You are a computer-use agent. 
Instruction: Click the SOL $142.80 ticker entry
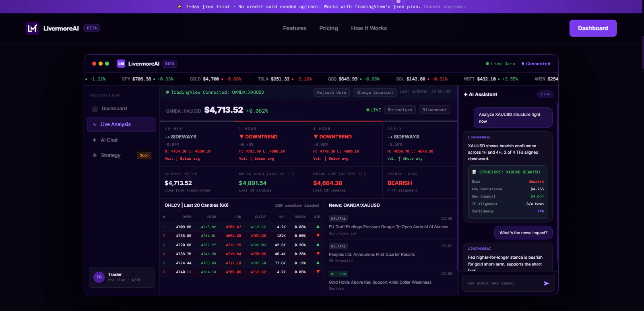pyautogui.click(x=422, y=79)
